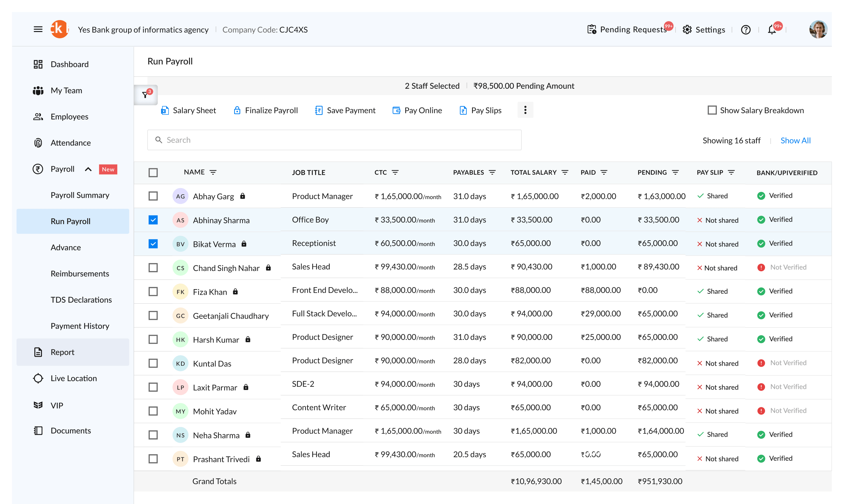
Task: Click the Verified checkmark icon for Fiza Khan
Action: (x=761, y=291)
